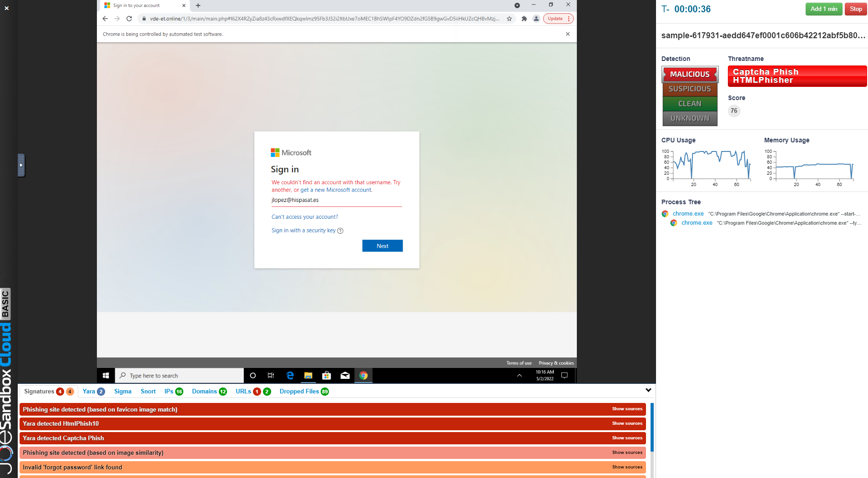Open Privacy & cookies footer link
This screenshot has width=868, height=478.
pyautogui.click(x=556, y=363)
